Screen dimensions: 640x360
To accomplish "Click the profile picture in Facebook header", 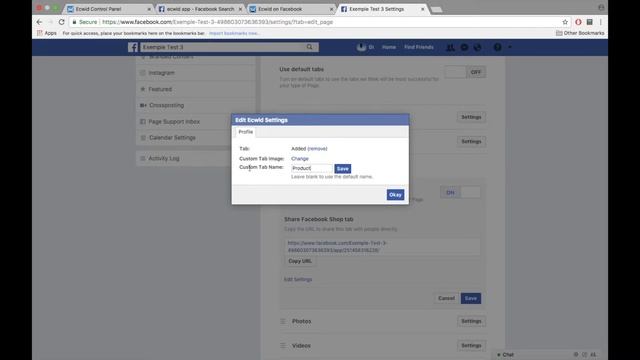I will (361, 47).
